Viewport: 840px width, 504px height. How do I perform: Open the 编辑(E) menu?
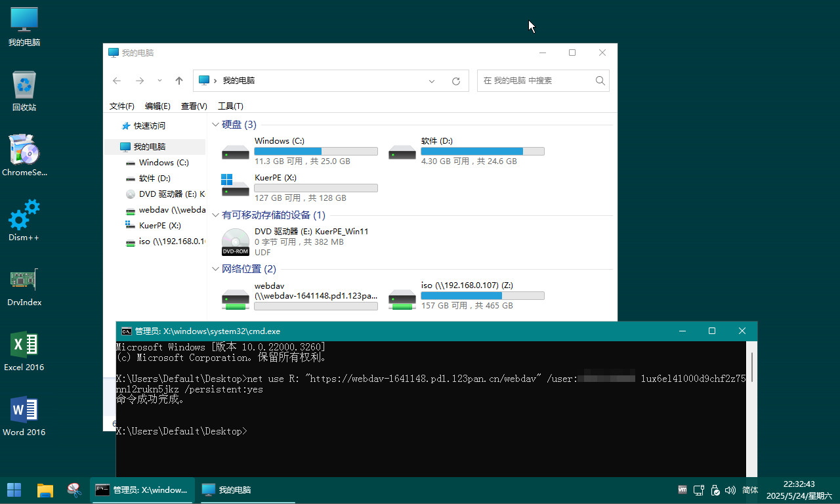click(x=157, y=106)
